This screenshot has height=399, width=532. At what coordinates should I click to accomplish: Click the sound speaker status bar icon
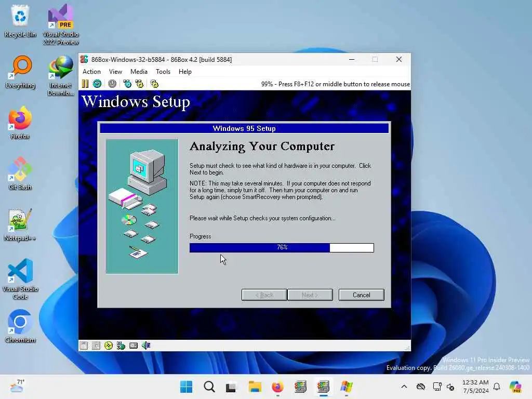point(146,345)
